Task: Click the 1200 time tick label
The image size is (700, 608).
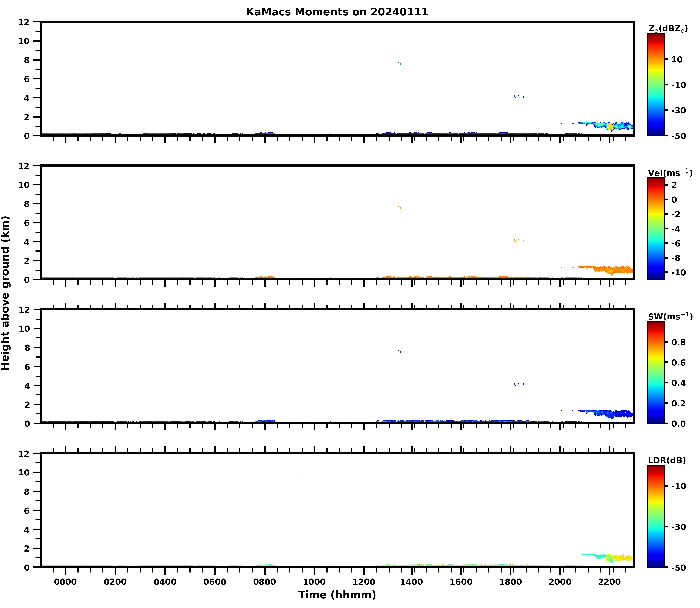Action: (364, 582)
